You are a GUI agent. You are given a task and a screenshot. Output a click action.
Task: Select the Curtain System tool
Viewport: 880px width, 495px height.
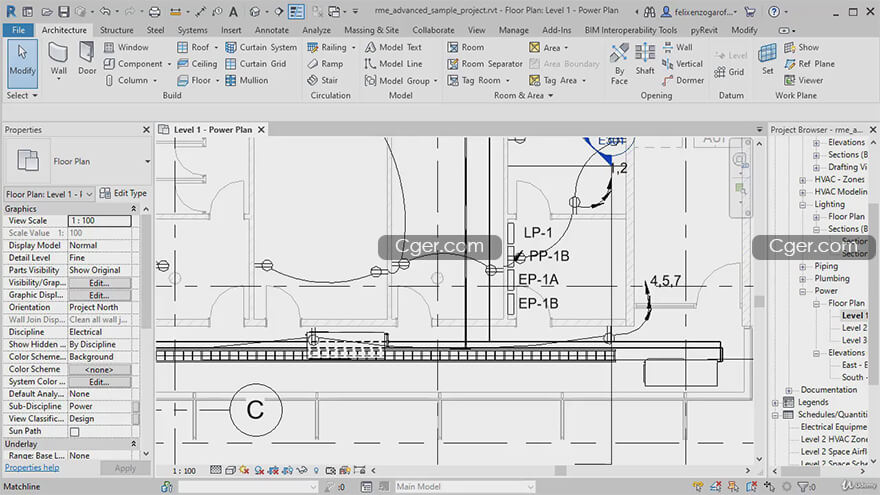tap(261, 47)
